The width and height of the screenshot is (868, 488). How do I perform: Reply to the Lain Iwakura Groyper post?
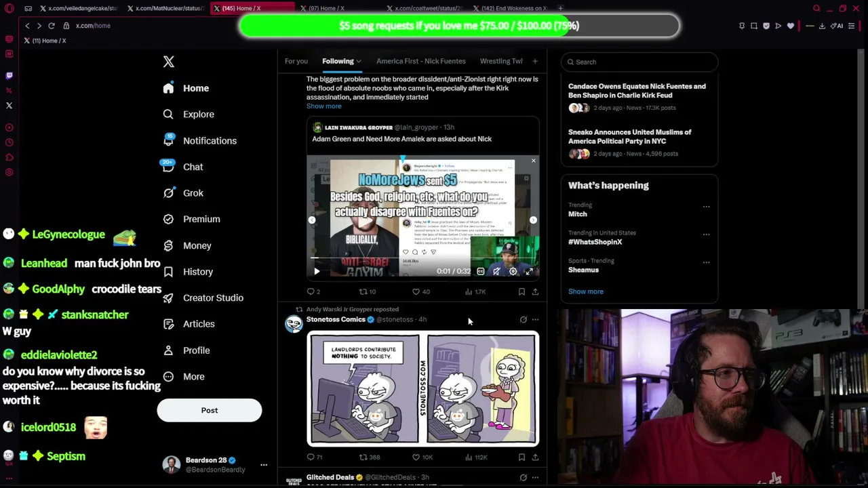[x=313, y=292]
